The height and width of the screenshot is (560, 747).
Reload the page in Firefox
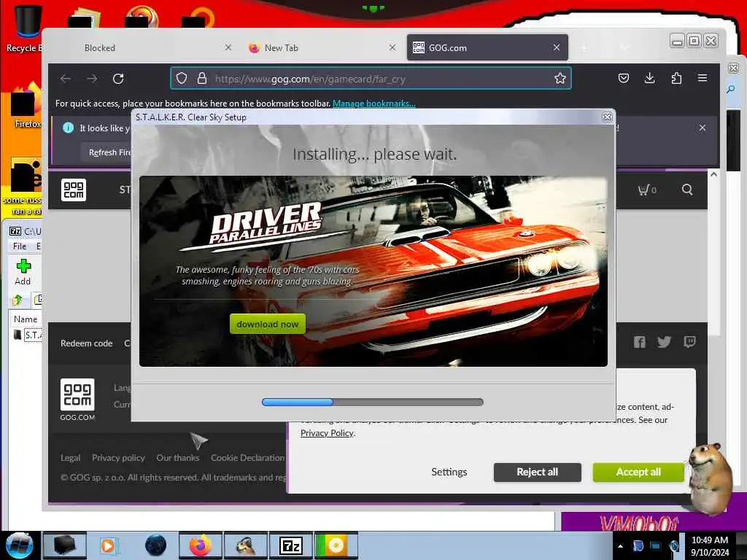pos(118,79)
